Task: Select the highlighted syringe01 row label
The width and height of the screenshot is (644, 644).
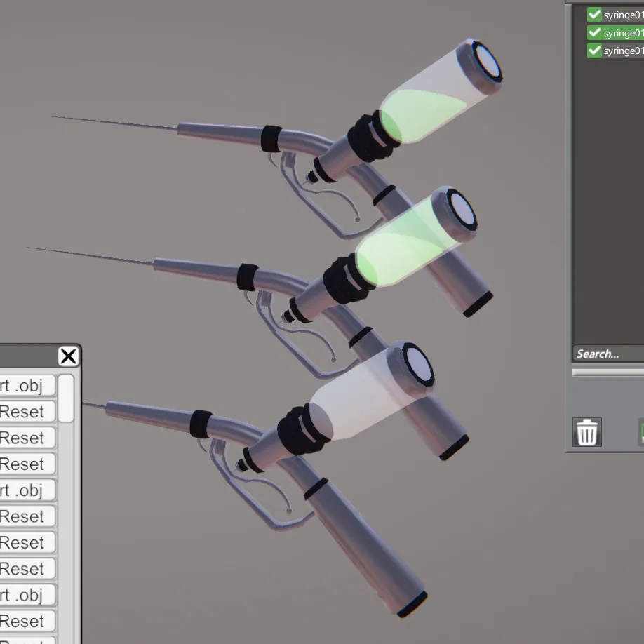Action: [x=624, y=33]
